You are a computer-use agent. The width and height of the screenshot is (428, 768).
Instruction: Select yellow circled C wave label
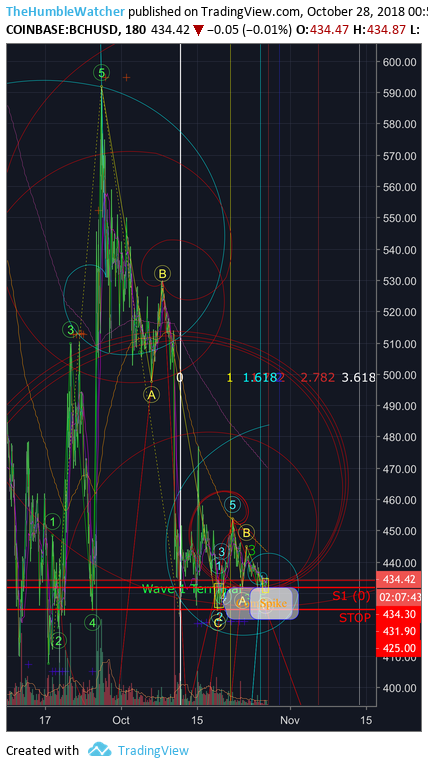tap(218, 623)
